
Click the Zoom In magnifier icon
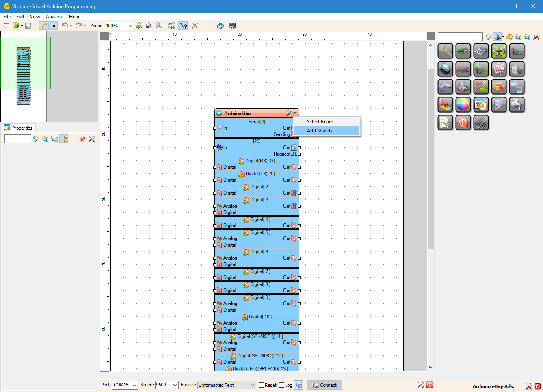click(140, 26)
